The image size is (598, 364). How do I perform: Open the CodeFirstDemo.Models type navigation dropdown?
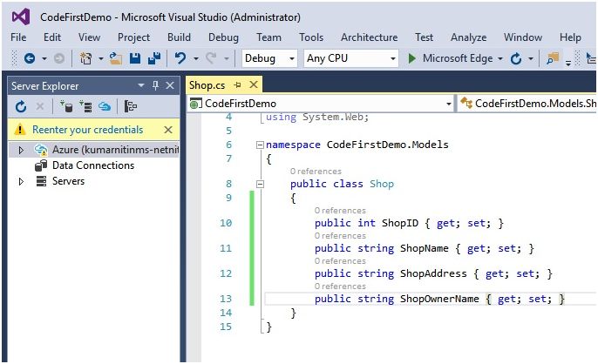coord(527,104)
